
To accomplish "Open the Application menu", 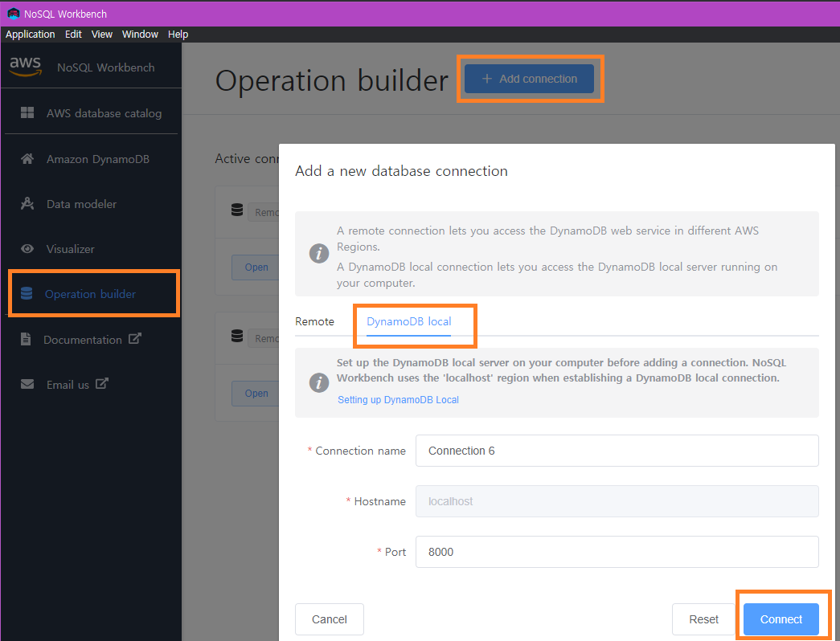I will [x=31, y=35].
